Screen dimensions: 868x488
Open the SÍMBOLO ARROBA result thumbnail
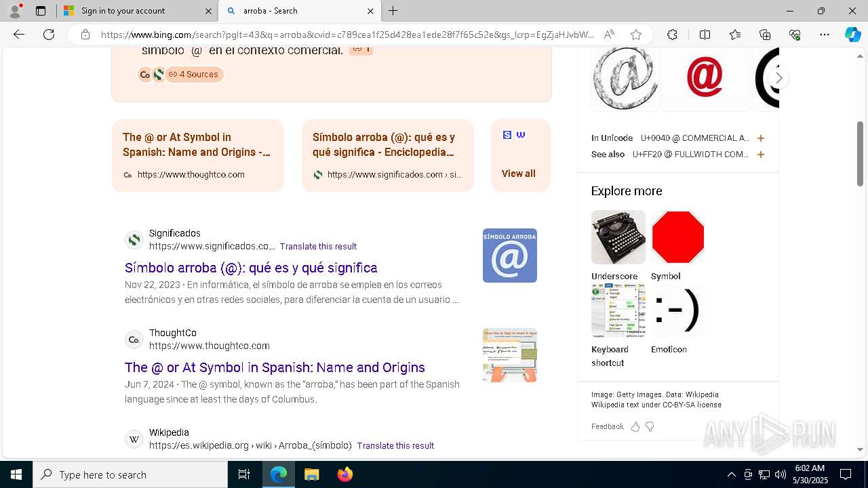tap(510, 256)
